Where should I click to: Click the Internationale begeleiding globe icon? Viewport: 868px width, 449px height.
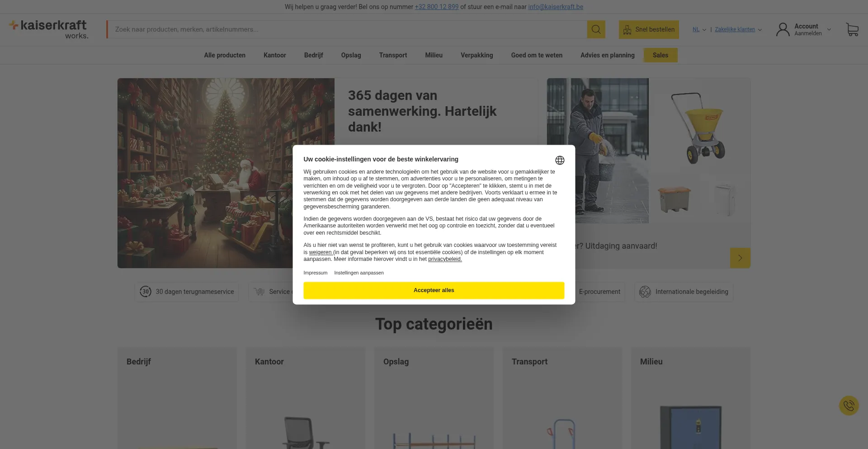(x=645, y=292)
